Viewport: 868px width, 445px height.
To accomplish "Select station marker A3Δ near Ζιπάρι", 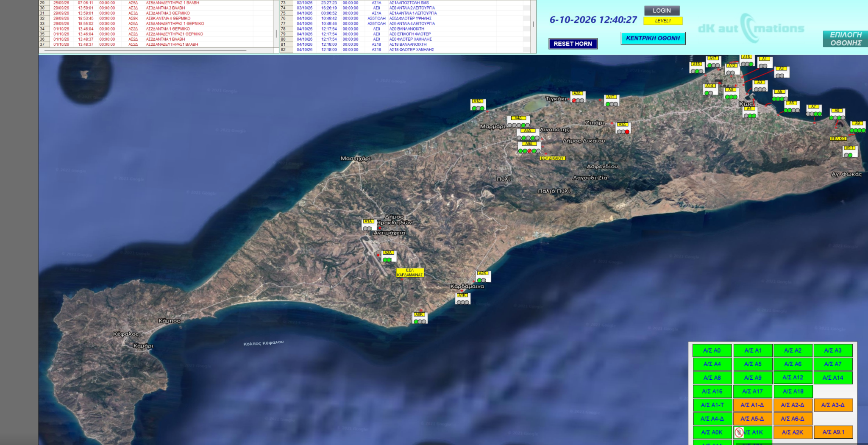I will pos(623,128).
